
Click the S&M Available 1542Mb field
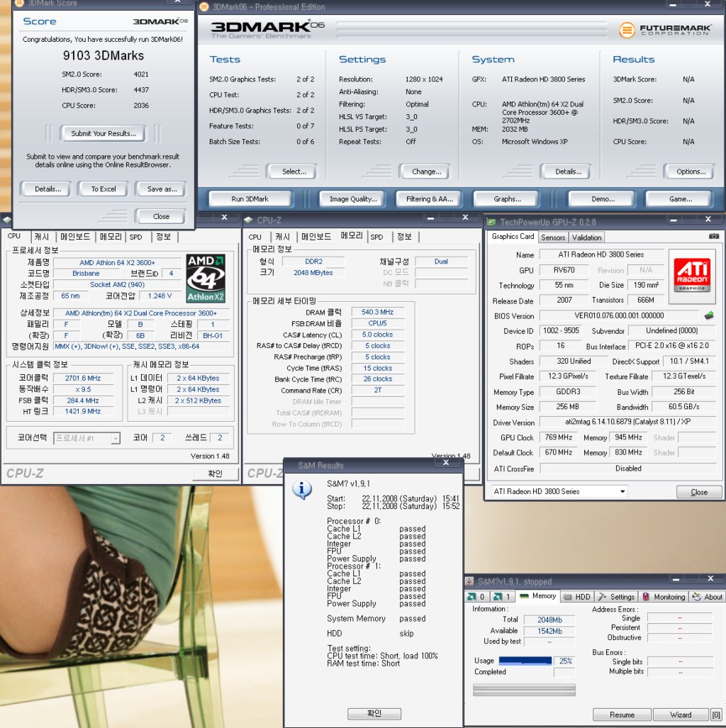pyautogui.click(x=549, y=631)
